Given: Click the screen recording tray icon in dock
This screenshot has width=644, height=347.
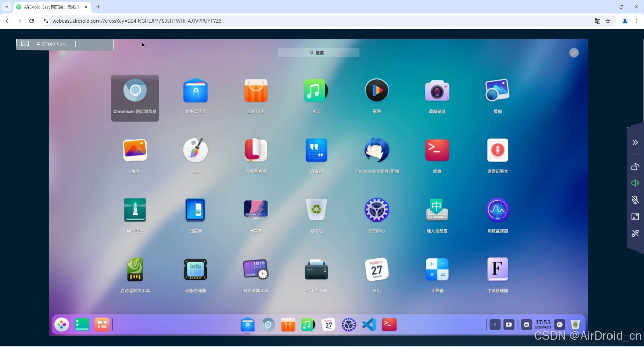Looking at the screenshot, I should (x=508, y=325).
